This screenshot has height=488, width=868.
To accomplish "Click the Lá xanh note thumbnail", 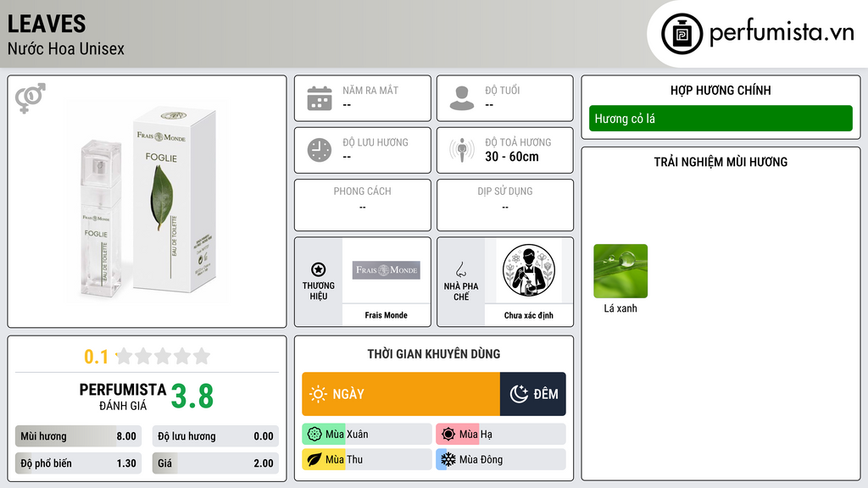I will click(x=620, y=271).
